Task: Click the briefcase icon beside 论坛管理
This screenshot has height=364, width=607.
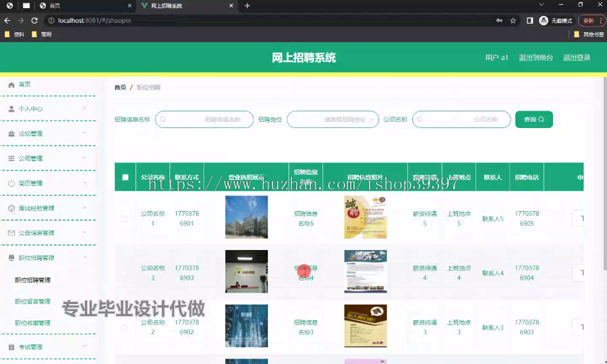Action: click(11, 133)
